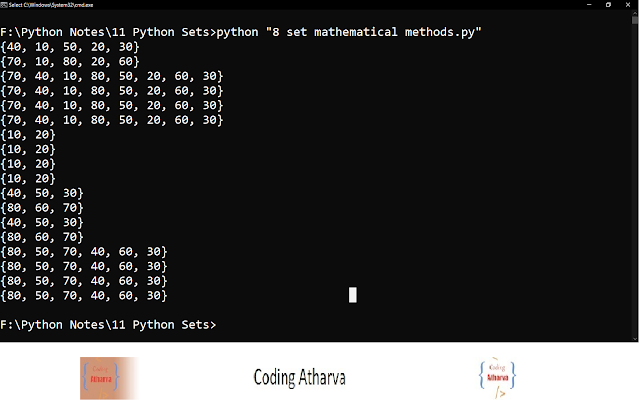Screen dimensions: 640x403
Task: Click the first '{10, 20}' output line
Action: 28,134
